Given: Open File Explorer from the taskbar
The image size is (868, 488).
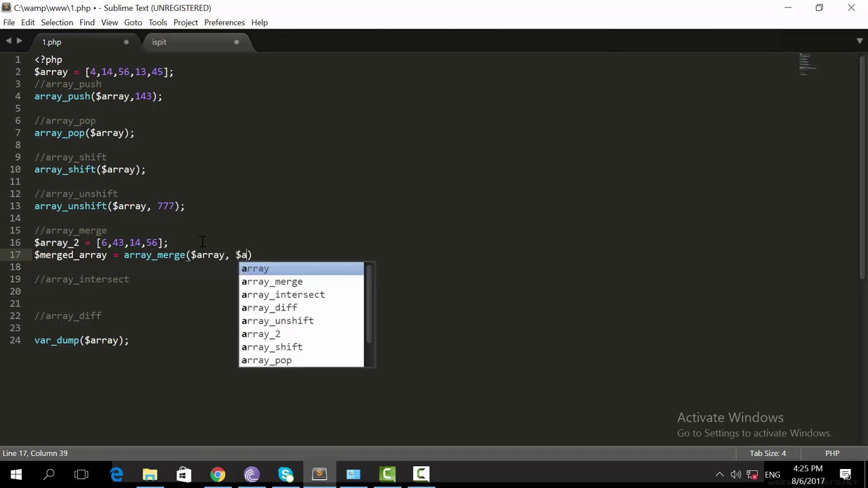Looking at the screenshot, I should (x=150, y=474).
